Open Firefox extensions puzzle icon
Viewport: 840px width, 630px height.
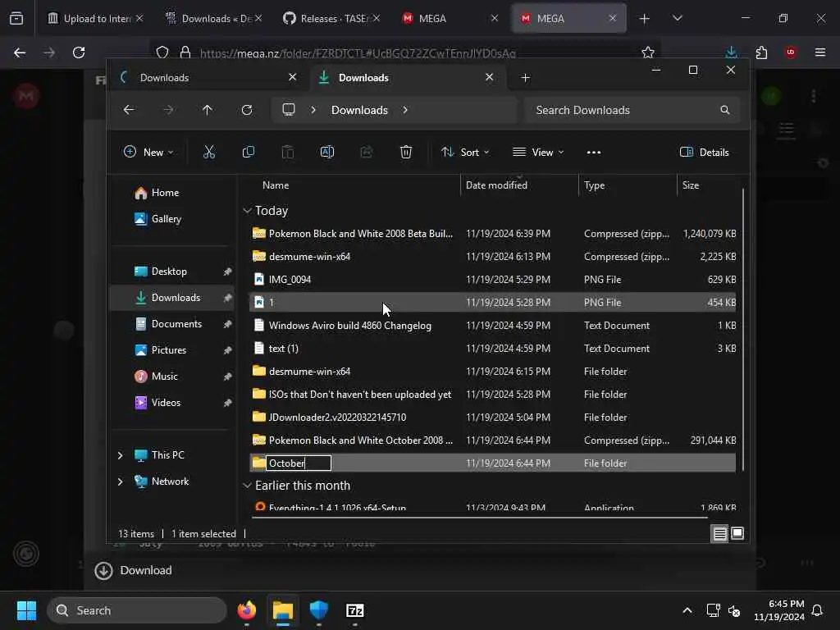coord(761,52)
